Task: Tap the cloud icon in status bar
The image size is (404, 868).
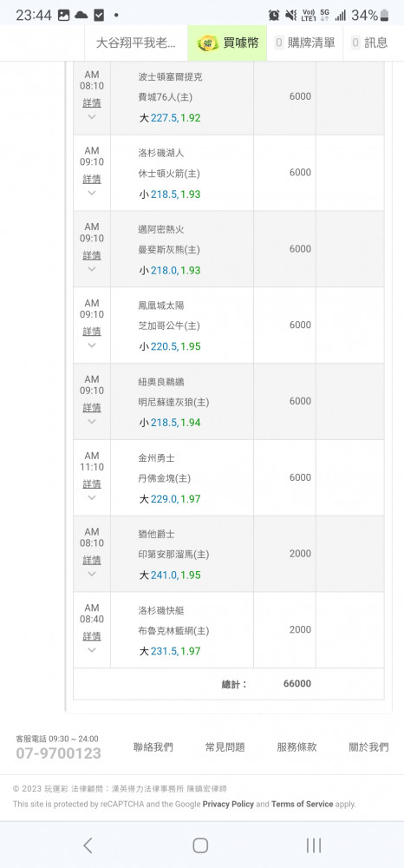Action: [x=81, y=16]
